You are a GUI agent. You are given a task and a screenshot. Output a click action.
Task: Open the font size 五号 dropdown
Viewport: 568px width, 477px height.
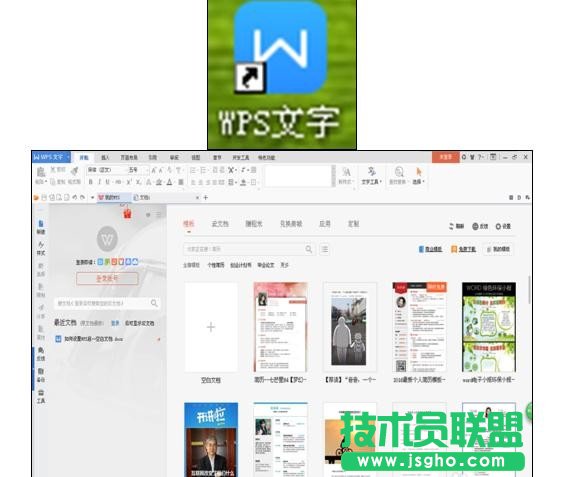138,170
